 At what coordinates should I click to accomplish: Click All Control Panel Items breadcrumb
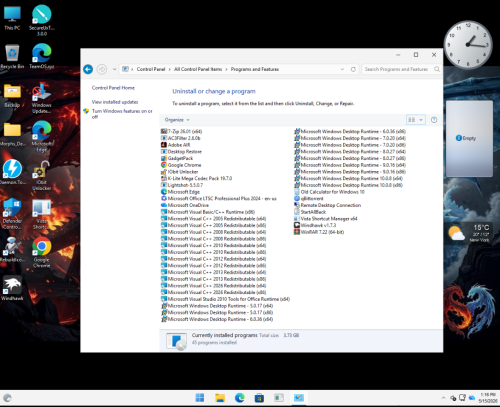pos(198,69)
